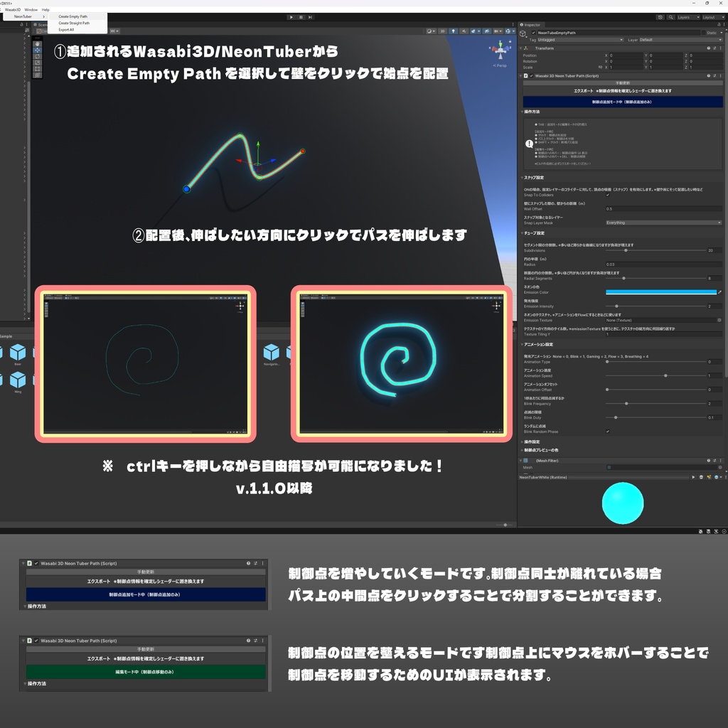
Task: Select the Rotate tool in scene toolbar
Action: (x=37, y=56)
